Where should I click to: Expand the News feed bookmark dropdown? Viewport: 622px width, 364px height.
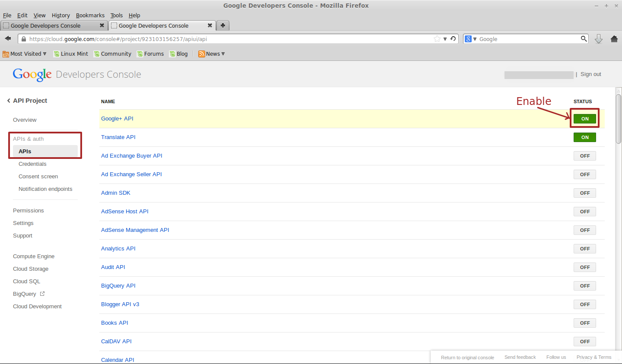click(212, 54)
